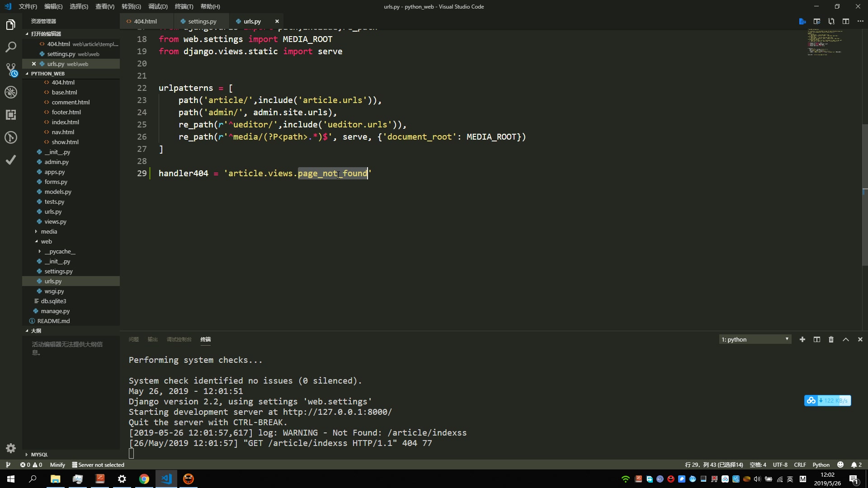Click the Python language mode button

(x=821, y=465)
